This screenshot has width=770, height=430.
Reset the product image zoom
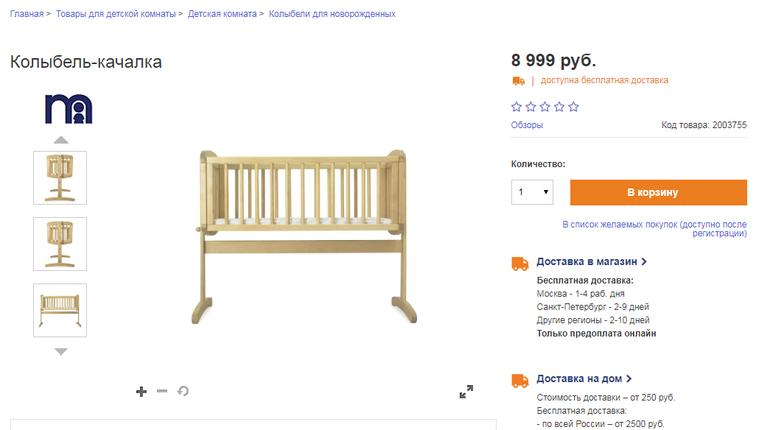(183, 391)
